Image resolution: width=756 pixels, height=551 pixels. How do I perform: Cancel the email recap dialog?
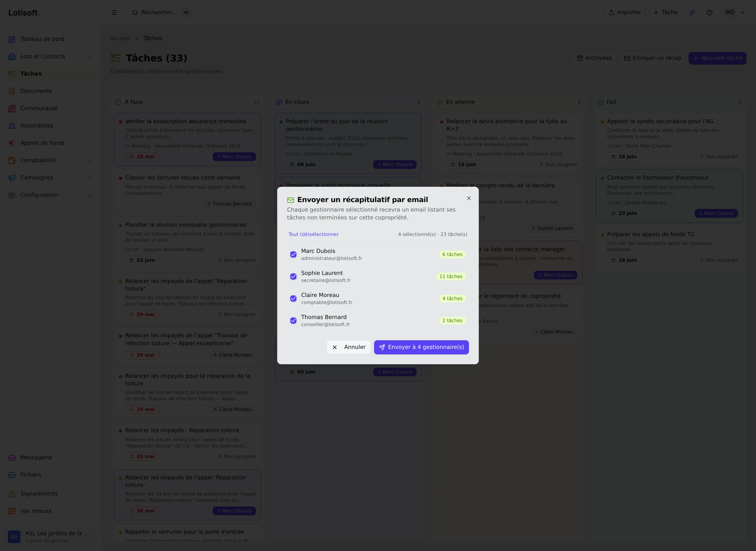point(348,347)
